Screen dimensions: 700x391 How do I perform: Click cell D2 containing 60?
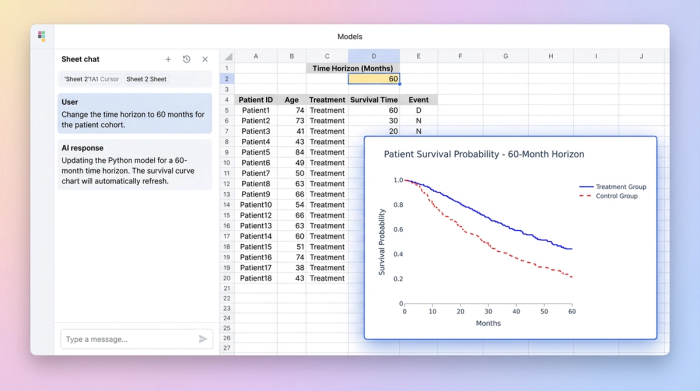(374, 79)
